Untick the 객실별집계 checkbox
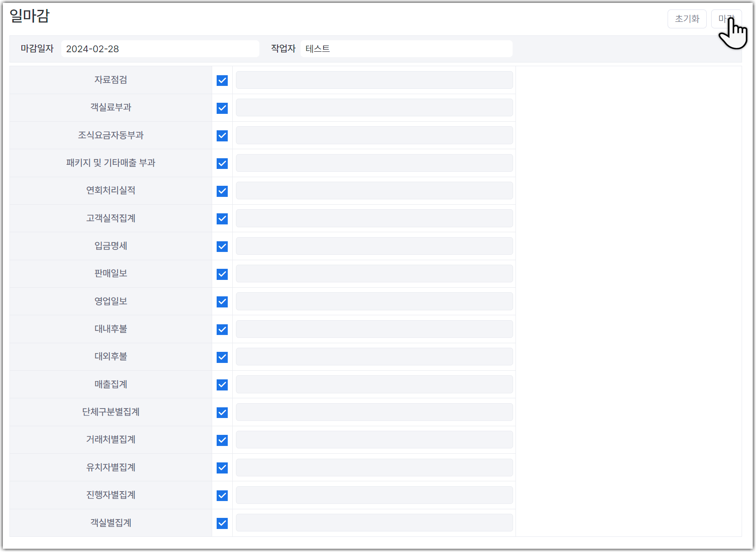 point(222,523)
